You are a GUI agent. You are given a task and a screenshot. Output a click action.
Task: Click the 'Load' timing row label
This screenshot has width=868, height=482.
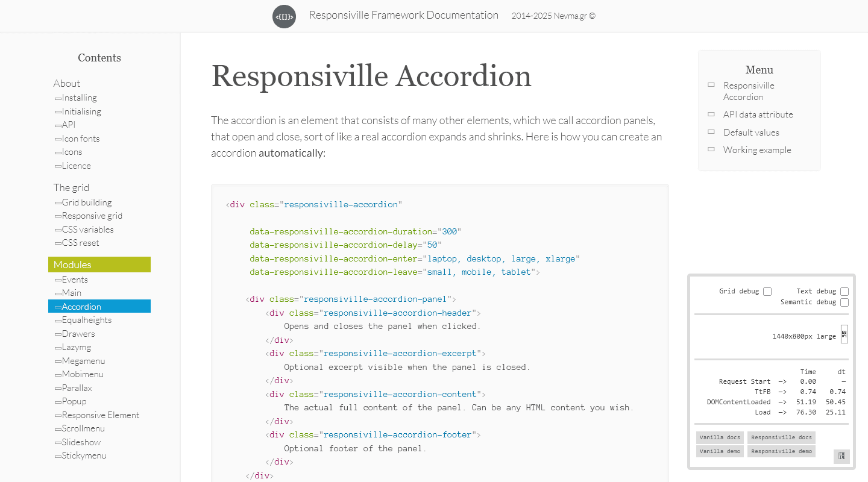pyautogui.click(x=763, y=412)
